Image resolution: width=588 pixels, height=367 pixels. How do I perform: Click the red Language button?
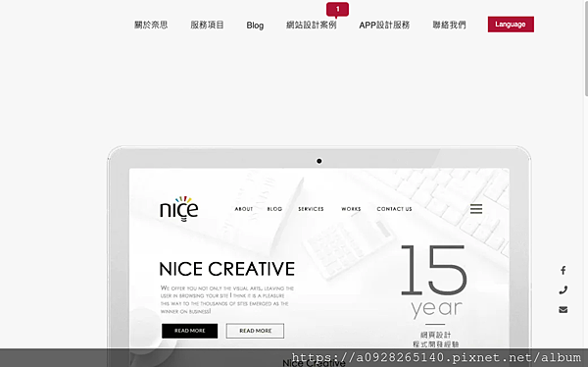point(511,24)
